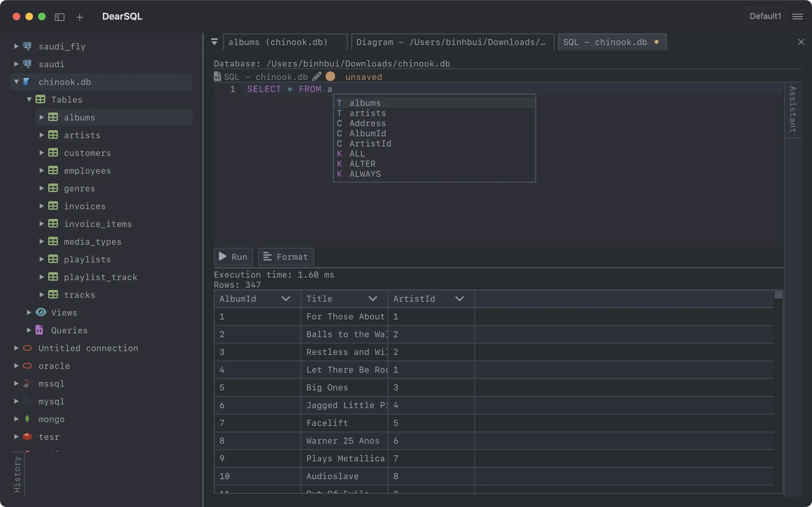Image resolution: width=812 pixels, height=507 pixels.
Task: Click the Queries file icon
Action: point(39,330)
